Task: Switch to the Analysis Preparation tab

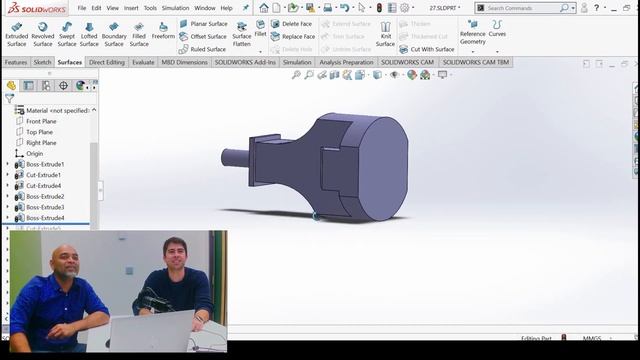Action: click(347, 62)
